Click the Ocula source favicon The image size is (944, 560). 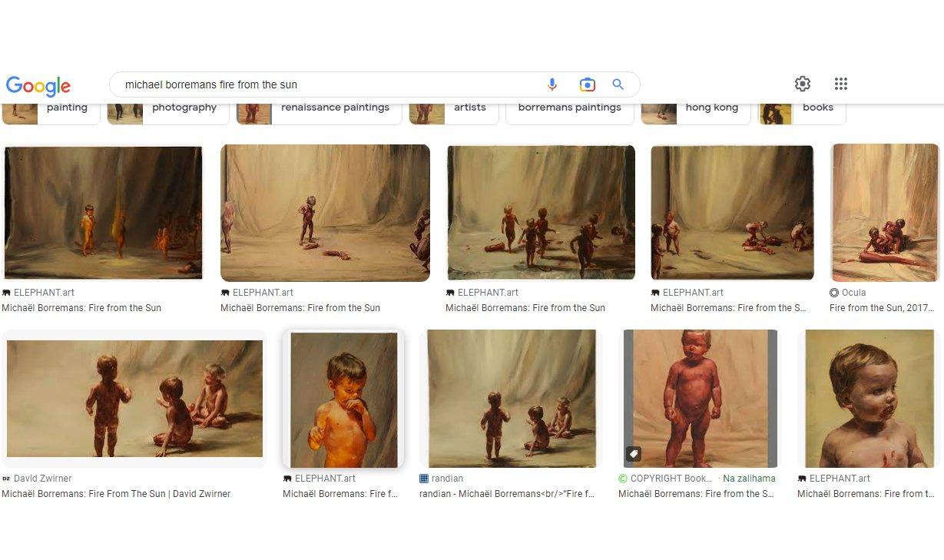834,293
